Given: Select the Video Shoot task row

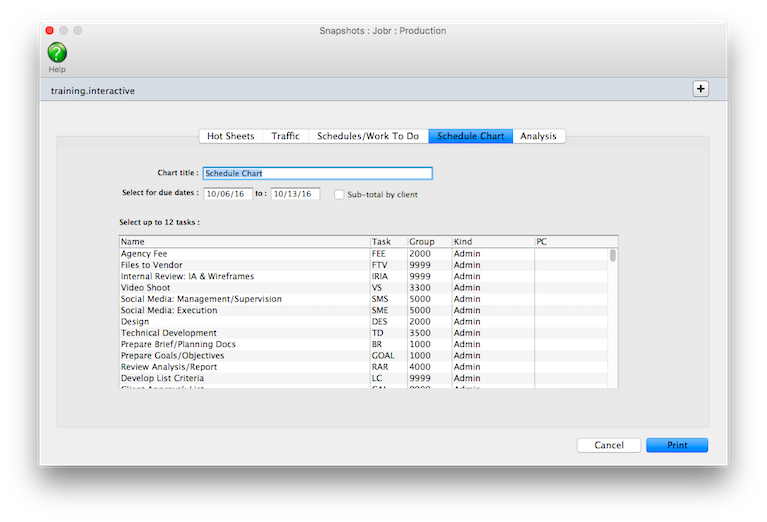Looking at the screenshot, I should point(243,287).
